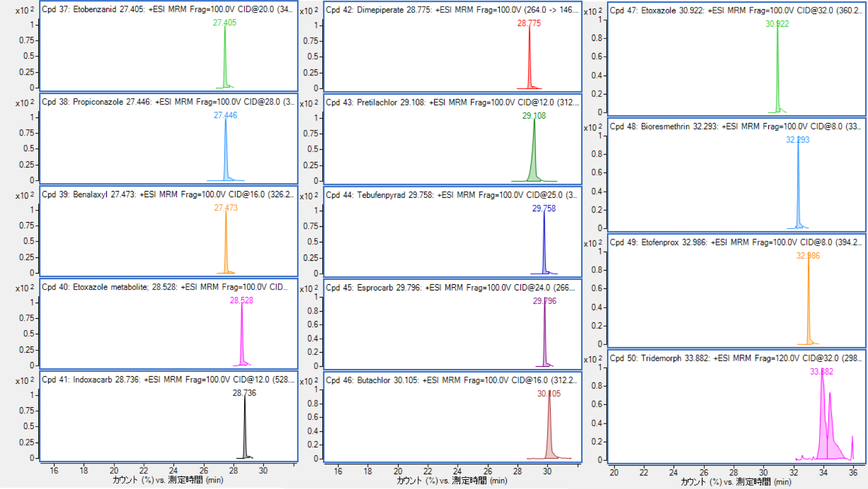
Task: Select the Cpd 50 Tridemorph chromatogram title
Action: (736, 358)
